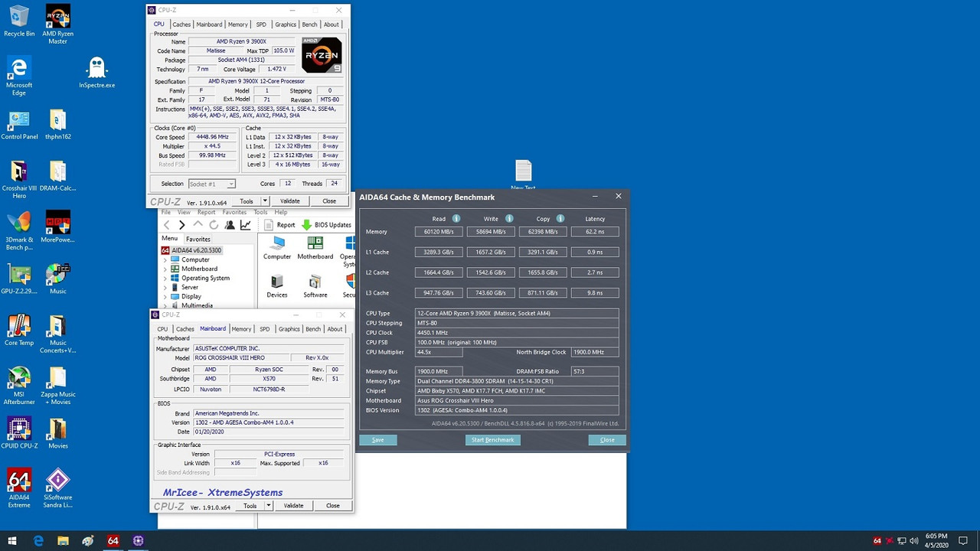The image size is (980, 551).
Task: Switch to About tab in lower CPU-Z
Action: (x=335, y=329)
